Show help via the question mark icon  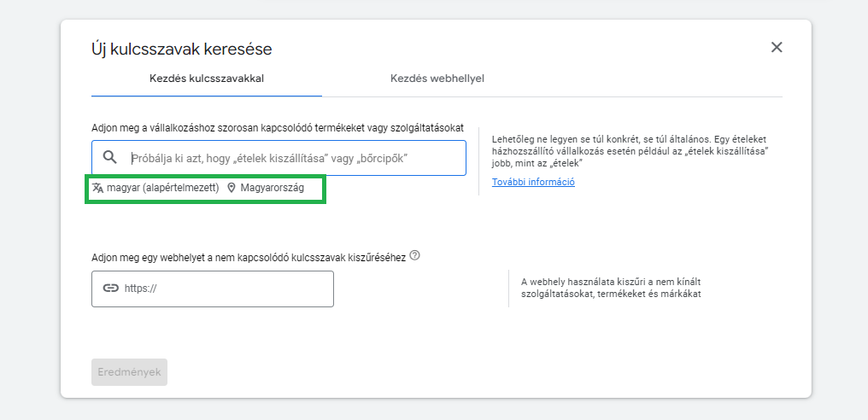pos(414,255)
